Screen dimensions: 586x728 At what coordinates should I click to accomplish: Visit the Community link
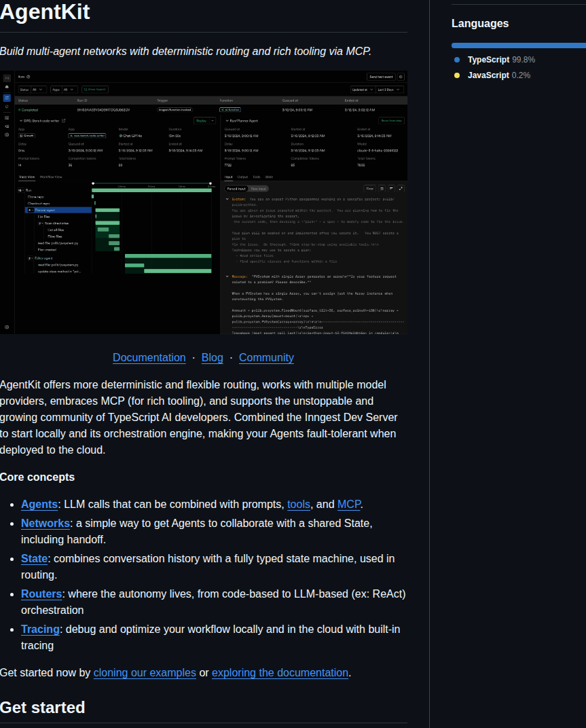point(266,357)
